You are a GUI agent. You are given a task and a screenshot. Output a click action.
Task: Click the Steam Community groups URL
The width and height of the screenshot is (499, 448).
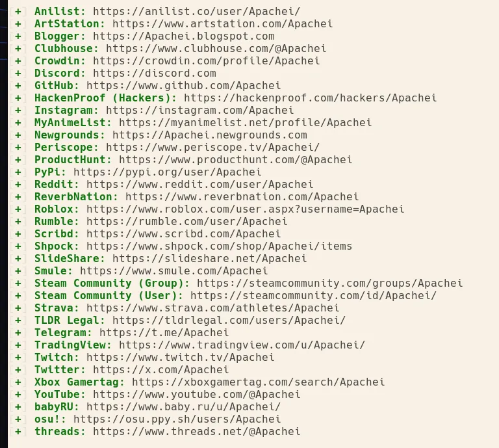coord(329,283)
